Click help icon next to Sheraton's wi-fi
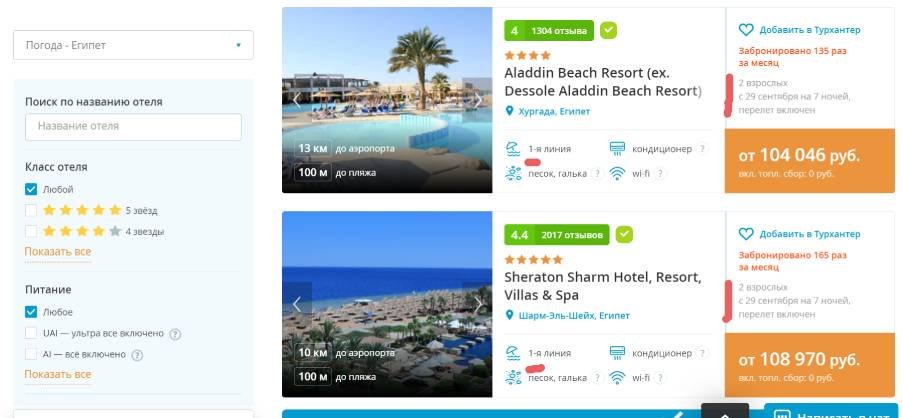Viewport: 903px width, 418px height. point(660,378)
